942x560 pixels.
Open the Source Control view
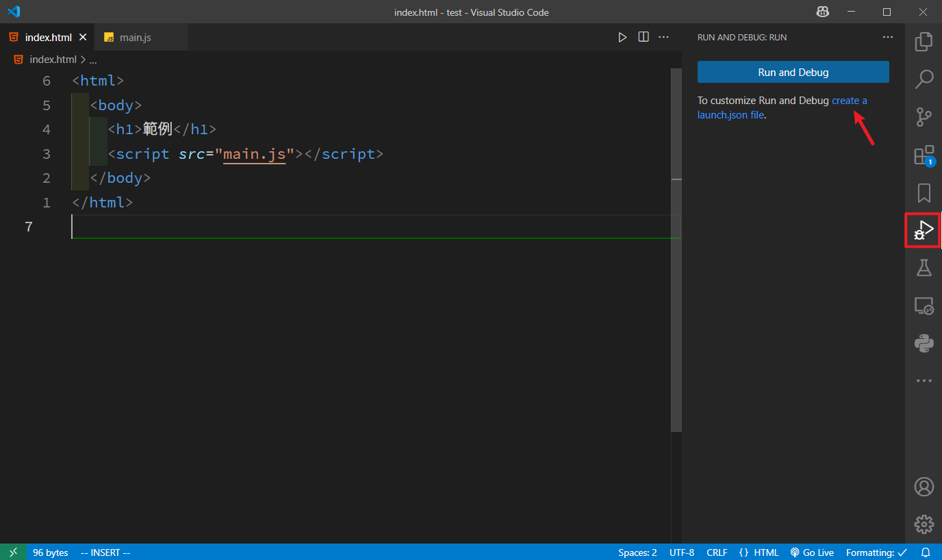pyautogui.click(x=924, y=117)
